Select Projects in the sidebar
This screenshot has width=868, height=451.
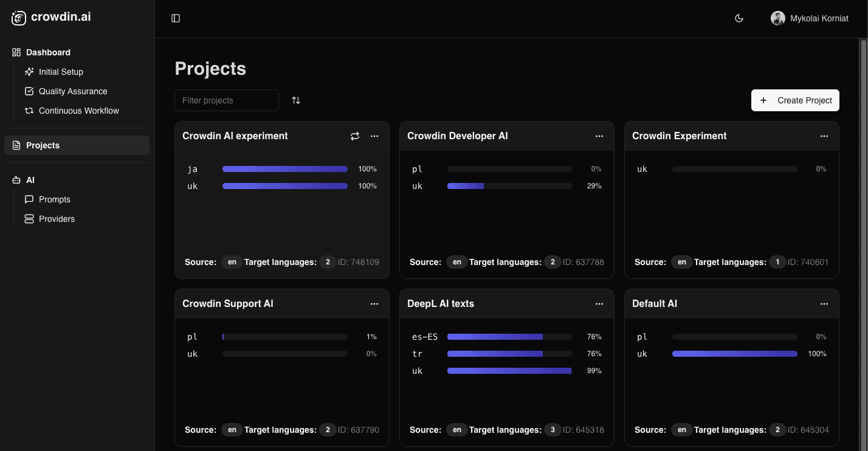tap(43, 145)
